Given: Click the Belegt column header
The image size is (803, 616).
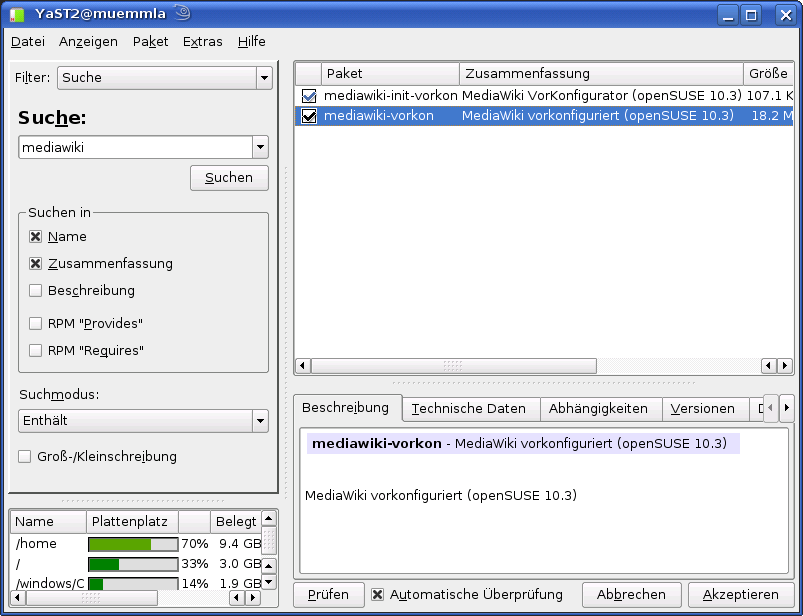Looking at the screenshot, I should 236,522.
